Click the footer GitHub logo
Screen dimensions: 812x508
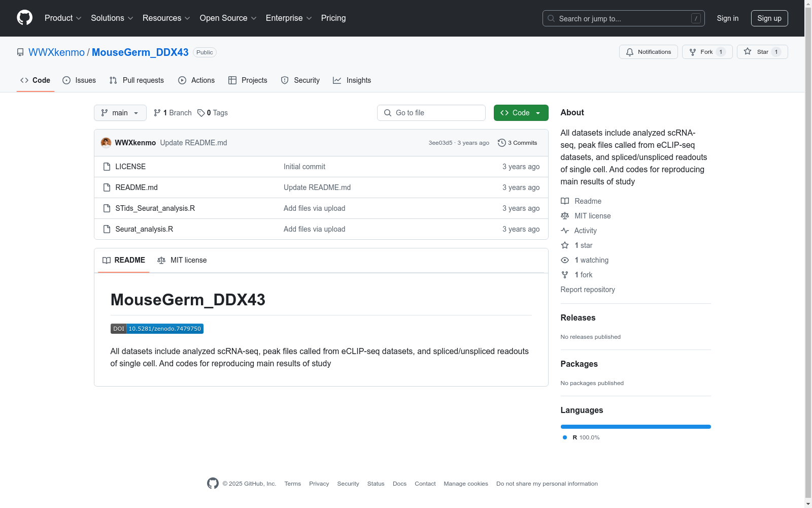coord(213,483)
